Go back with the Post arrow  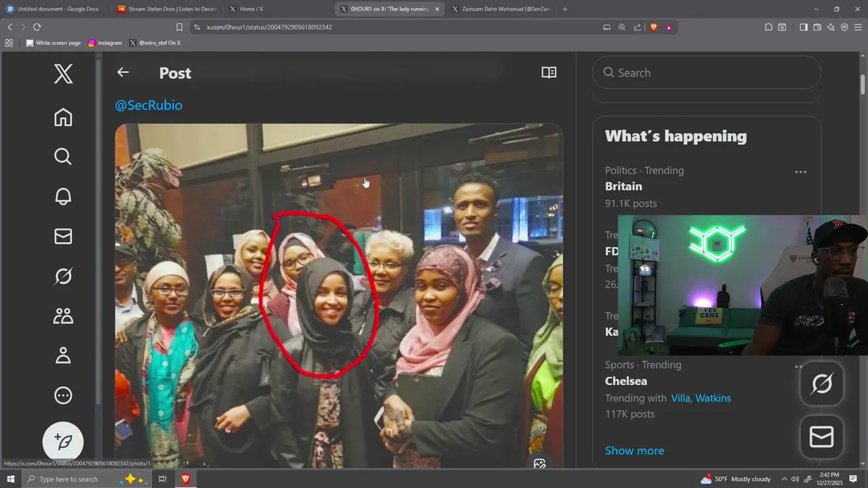click(123, 73)
